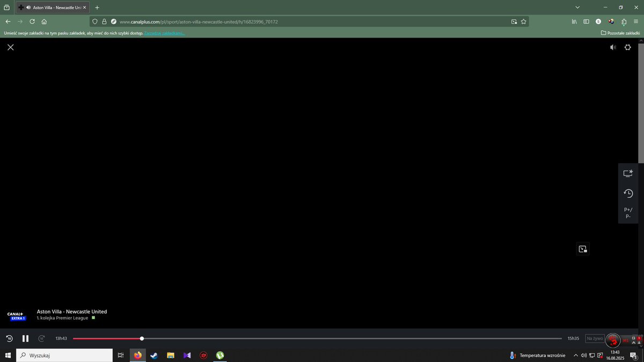The width and height of the screenshot is (644, 362).
Task: Click the CANAL+ Extra 1 channel logo
Action: click(16, 316)
